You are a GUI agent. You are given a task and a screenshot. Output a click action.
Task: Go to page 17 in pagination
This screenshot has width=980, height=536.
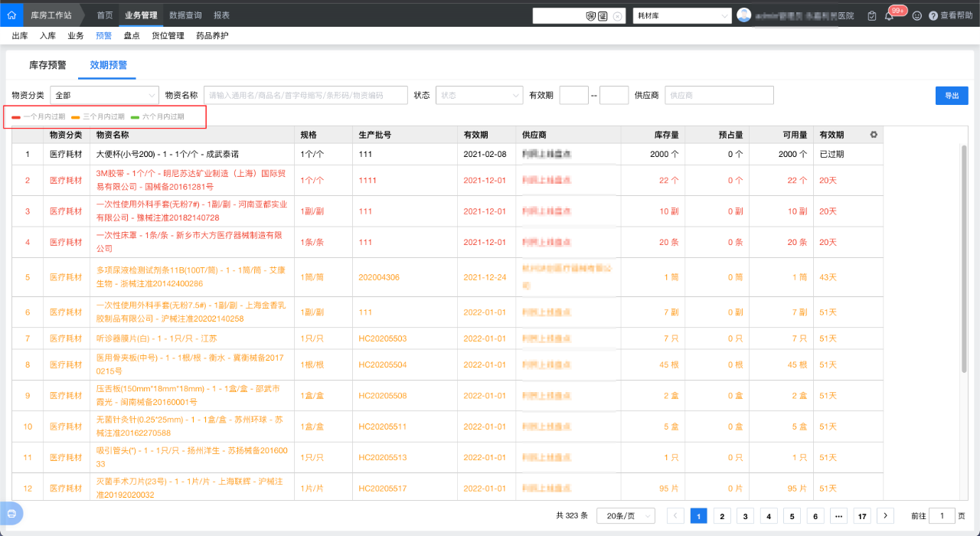(x=861, y=516)
